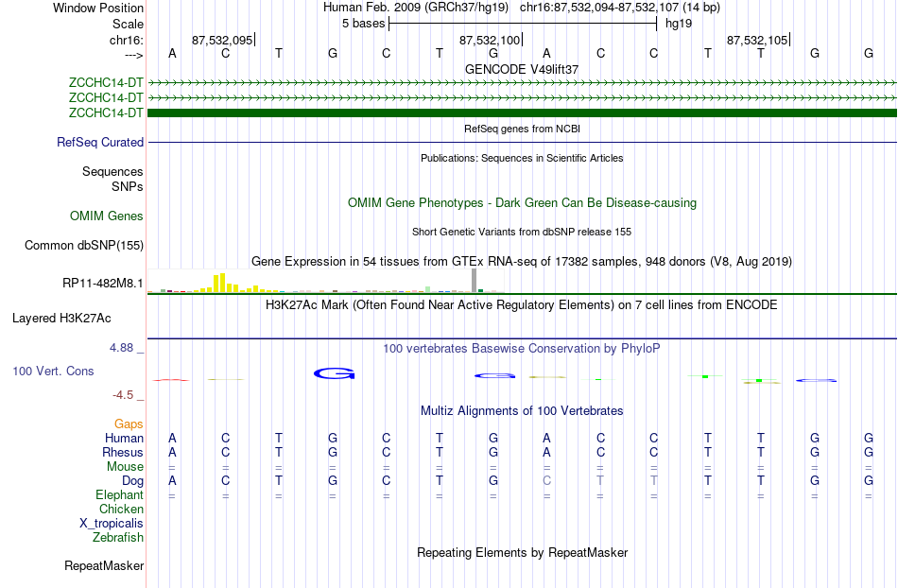Open the H3K27Ac Mark track title
This screenshot has width=898, height=588.
click(x=522, y=304)
